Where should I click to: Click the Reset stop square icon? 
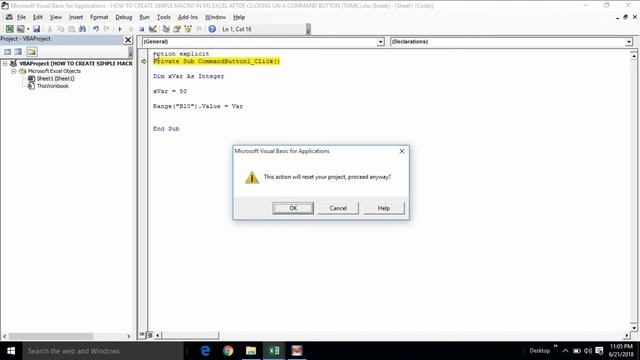click(x=142, y=29)
